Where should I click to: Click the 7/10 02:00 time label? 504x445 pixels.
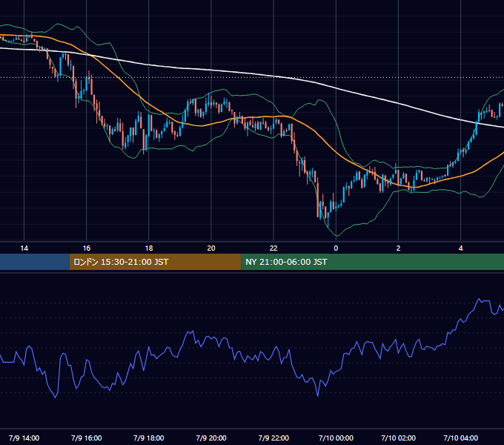(x=398, y=438)
